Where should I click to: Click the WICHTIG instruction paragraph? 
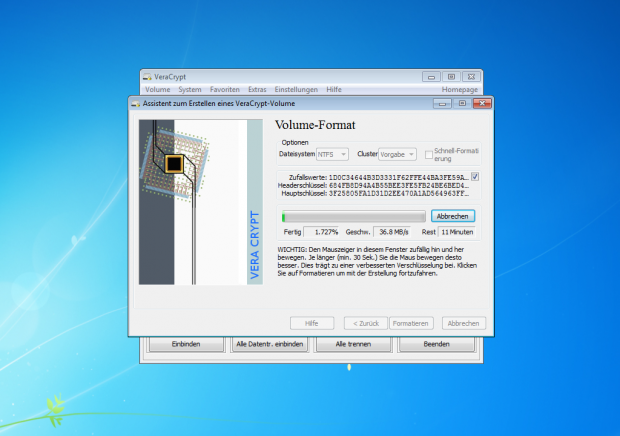[x=377, y=261]
